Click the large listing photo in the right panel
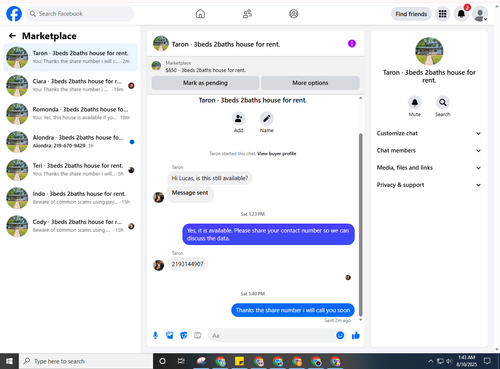 (x=429, y=51)
